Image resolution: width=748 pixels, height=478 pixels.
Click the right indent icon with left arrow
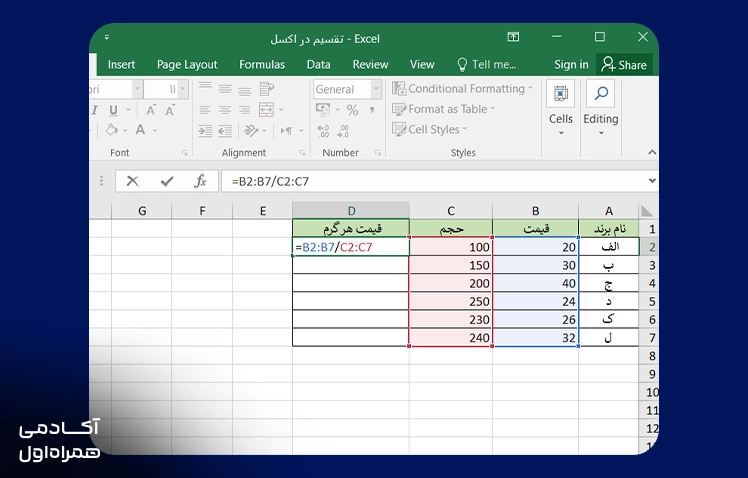225,131
